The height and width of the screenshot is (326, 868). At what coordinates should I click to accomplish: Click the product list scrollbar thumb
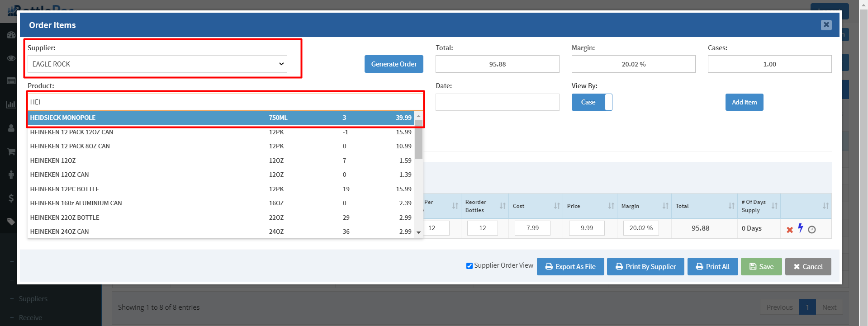[418, 140]
